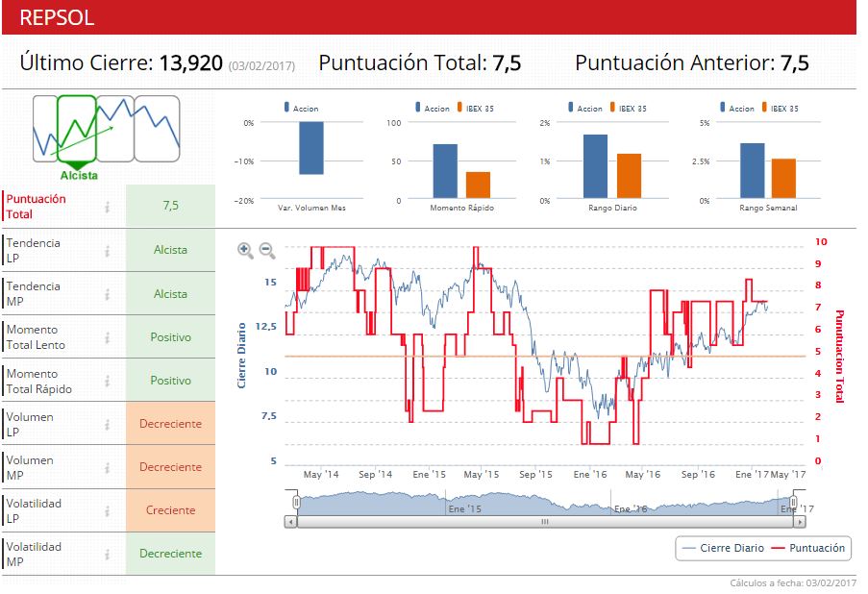This screenshot has width=868, height=594.
Task: Click Alcista value for Tendencia MP
Action: tap(170, 294)
